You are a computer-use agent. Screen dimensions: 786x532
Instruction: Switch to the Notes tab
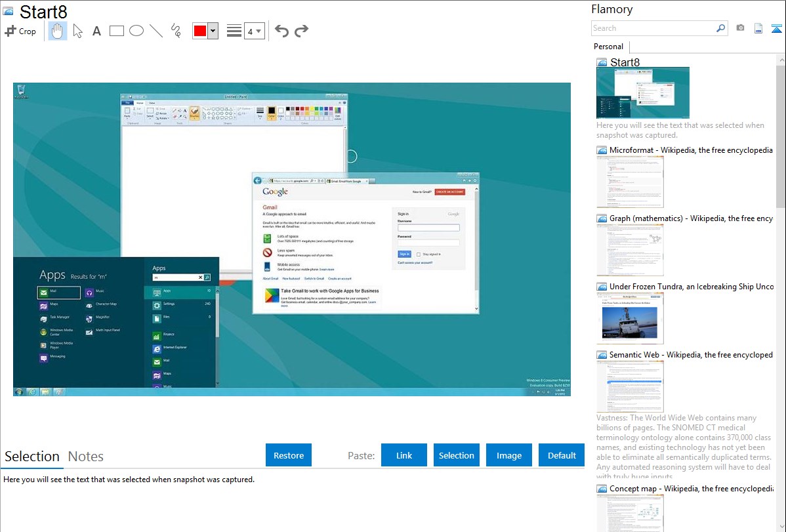(86, 457)
